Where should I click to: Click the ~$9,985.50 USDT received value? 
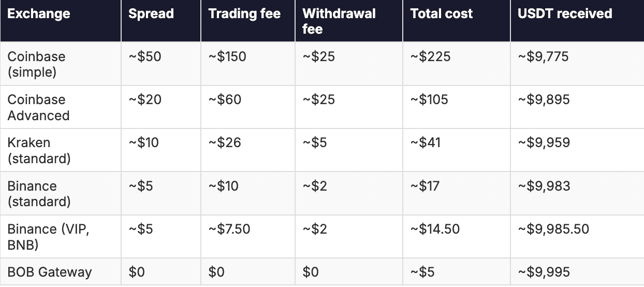pos(553,228)
